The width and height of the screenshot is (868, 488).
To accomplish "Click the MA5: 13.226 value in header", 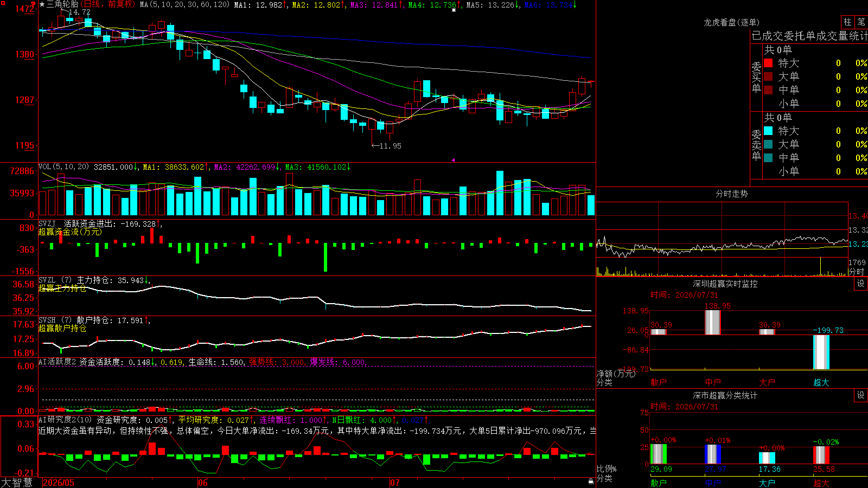I will 493,4.
